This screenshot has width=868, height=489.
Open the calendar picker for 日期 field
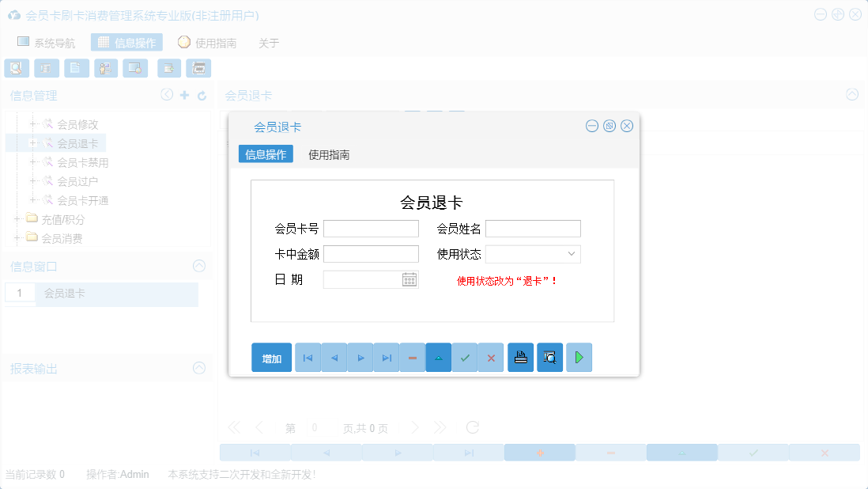tap(410, 279)
